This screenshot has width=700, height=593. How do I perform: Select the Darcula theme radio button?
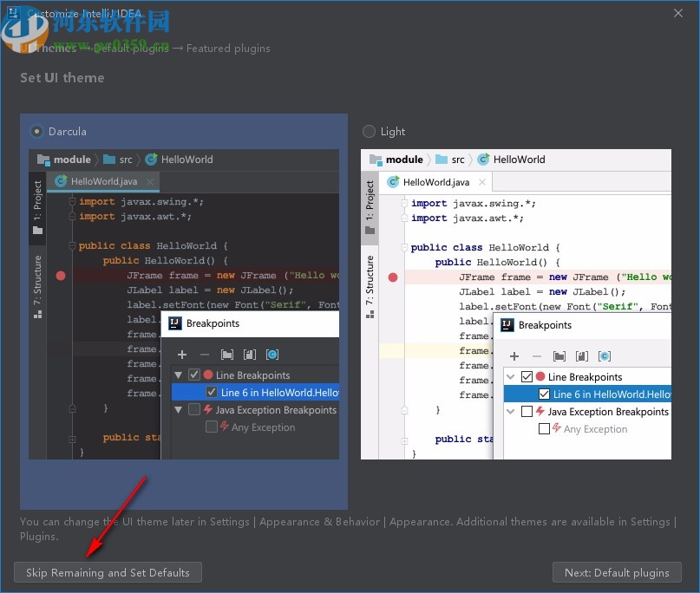tap(36, 131)
